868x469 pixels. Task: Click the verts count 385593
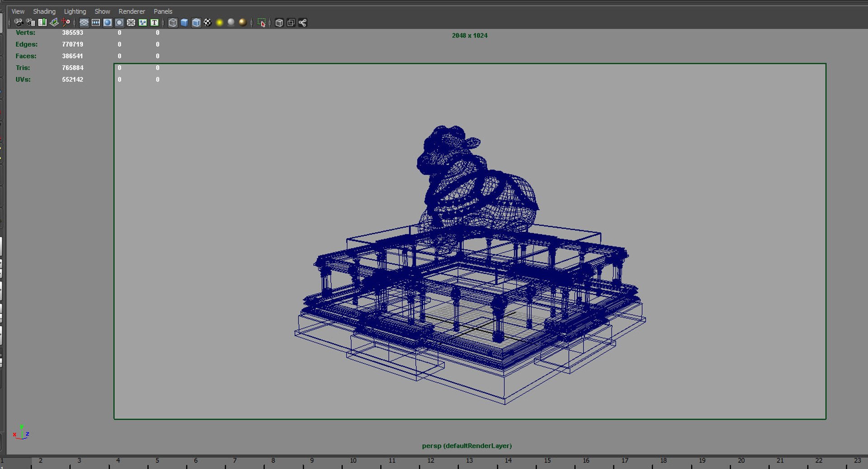coord(72,33)
